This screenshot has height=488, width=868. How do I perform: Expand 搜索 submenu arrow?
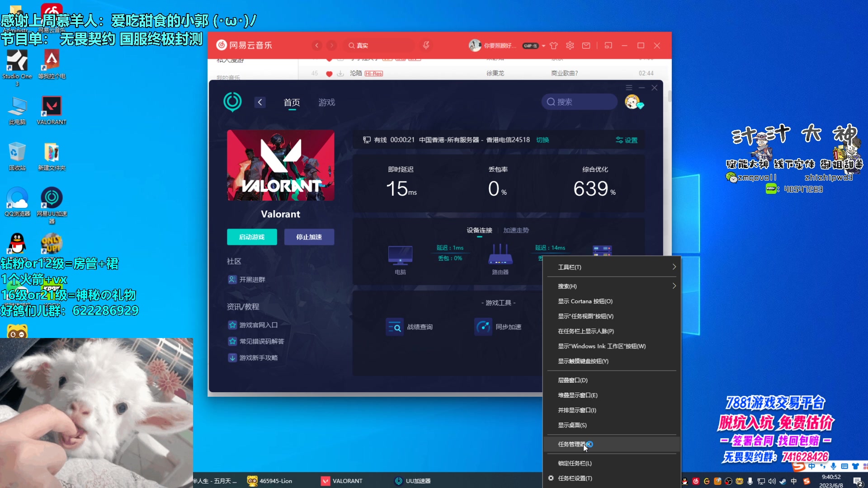point(674,286)
